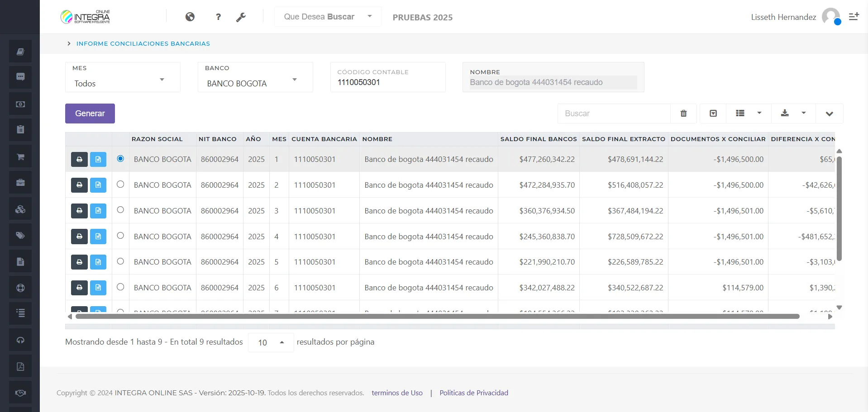Click the trash icon beside Buscar field
Screen dimensions: 868x412
coord(683,114)
